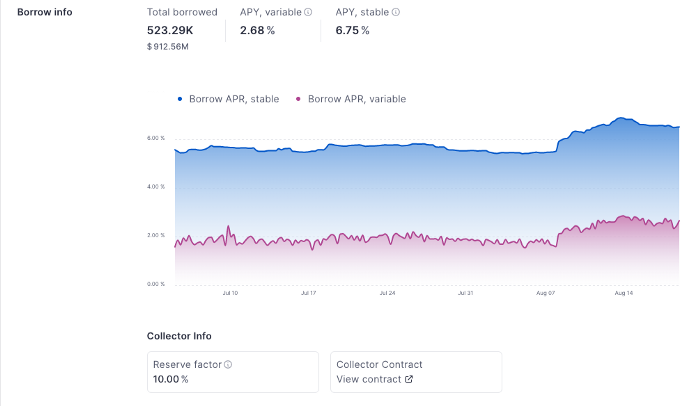The height and width of the screenshot is (406, 700).
Task: Click the Jul 10 date on chart axis
Action: pyautogui.click(x=229, y=293)
